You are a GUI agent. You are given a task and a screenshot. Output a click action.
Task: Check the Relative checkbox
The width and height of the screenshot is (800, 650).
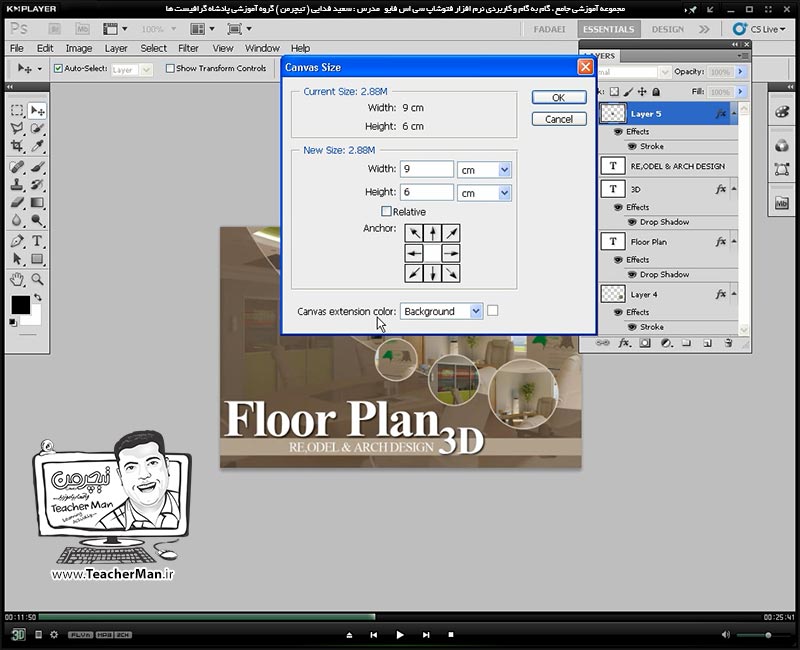[x=386, y=211]
